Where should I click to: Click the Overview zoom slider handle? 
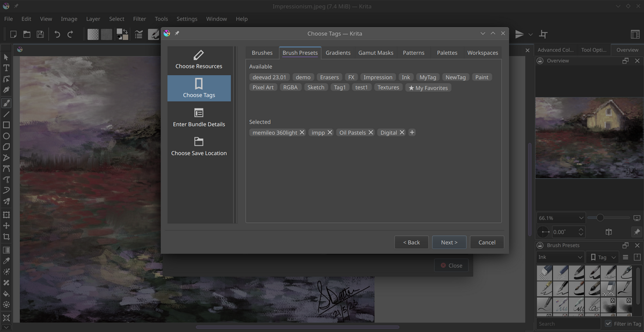click(x=600, y=218)
